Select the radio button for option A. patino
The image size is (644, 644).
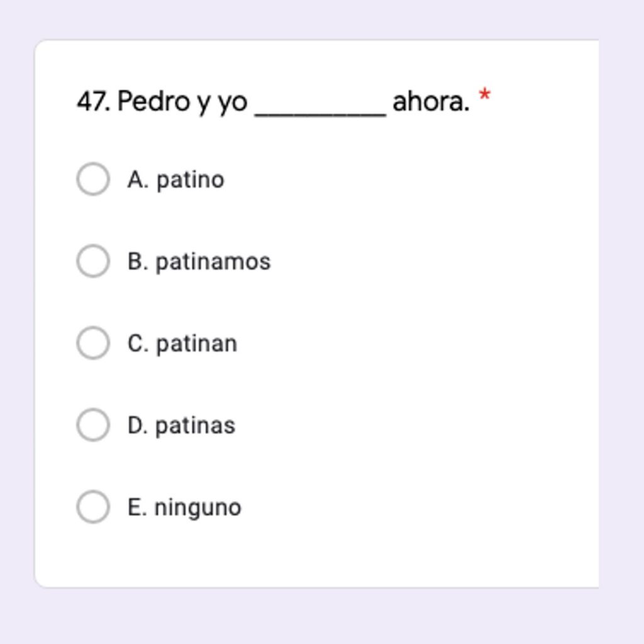click(x=93, y=179)
